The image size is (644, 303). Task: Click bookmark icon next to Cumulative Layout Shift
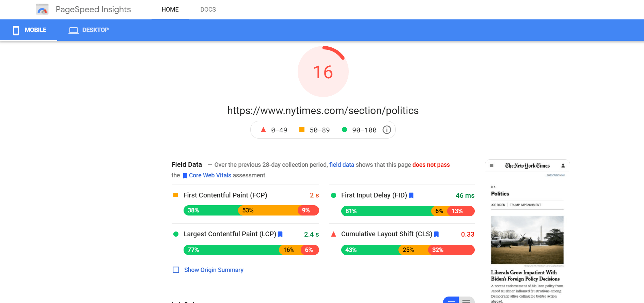pos(436,234)
